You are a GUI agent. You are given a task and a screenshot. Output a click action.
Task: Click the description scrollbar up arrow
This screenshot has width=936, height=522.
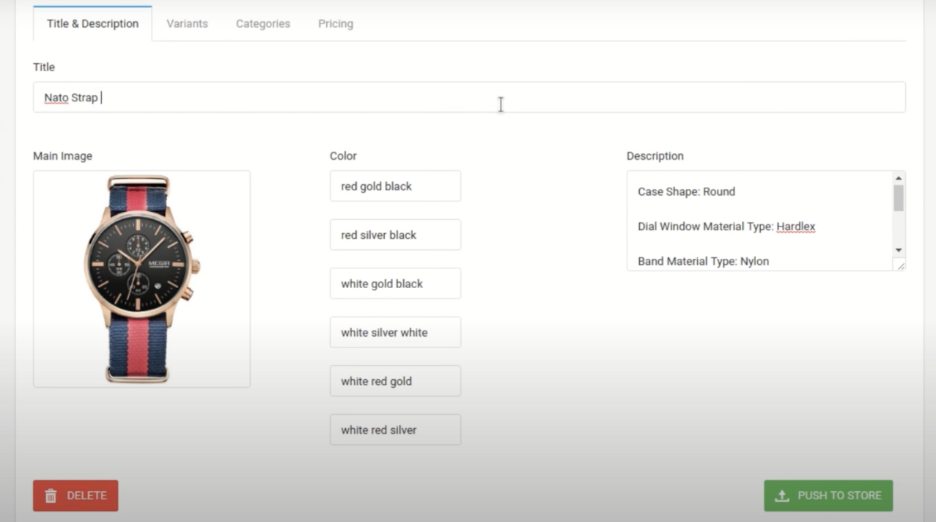coord(898,178)
